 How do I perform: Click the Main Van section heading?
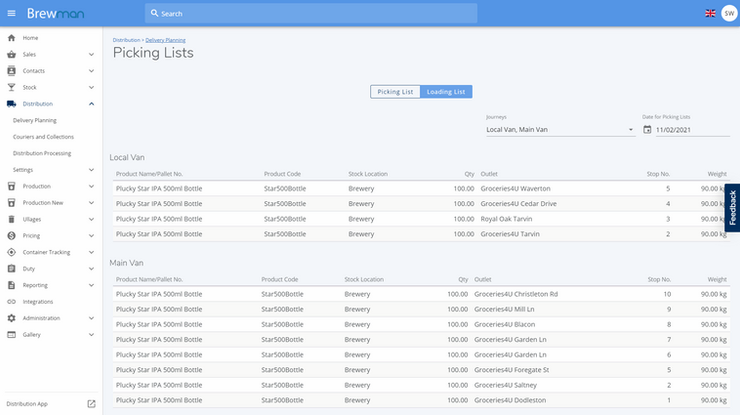[126, 263]
